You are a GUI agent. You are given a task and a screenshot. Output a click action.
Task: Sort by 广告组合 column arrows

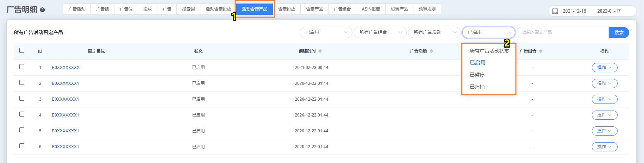[x=541, y=51]
